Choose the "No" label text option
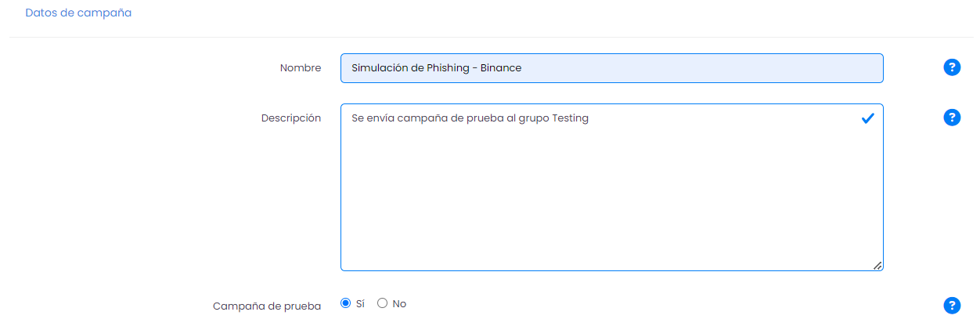 (399, 304)
